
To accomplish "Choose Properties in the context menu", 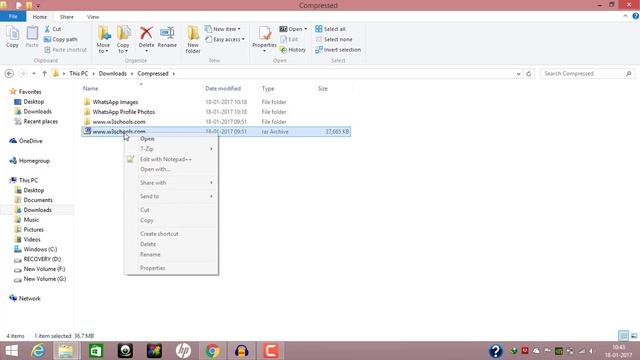I will coord(171,268).
